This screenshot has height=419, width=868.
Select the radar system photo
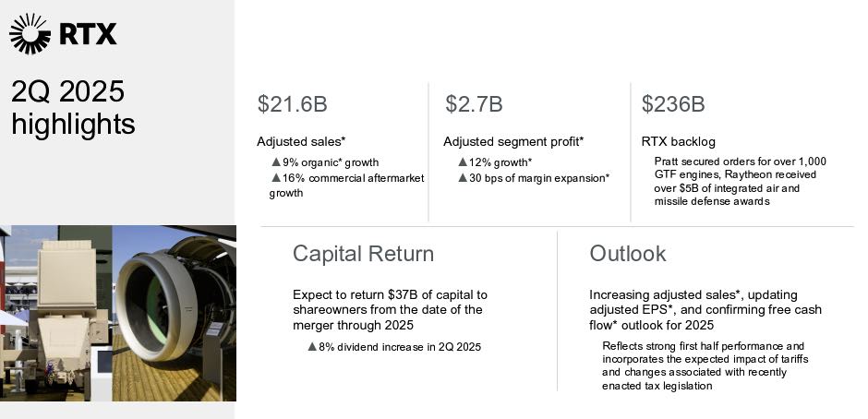(x=56, y=313)
